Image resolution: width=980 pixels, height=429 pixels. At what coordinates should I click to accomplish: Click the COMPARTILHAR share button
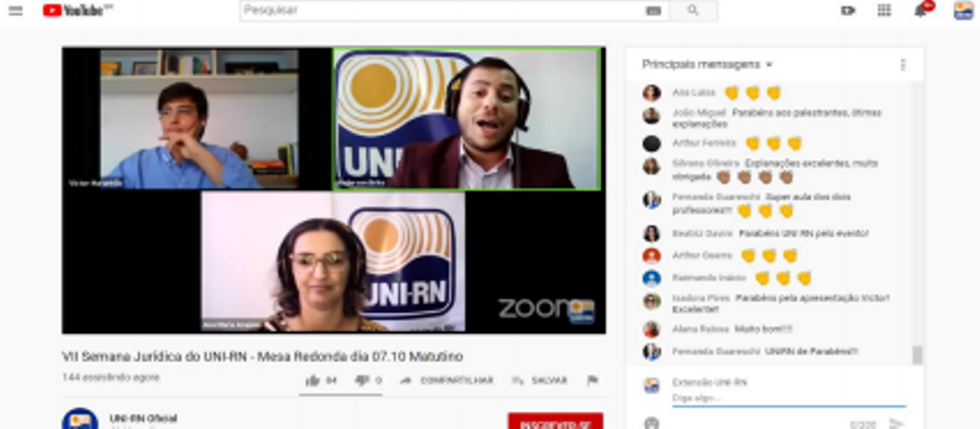point(446,380)
